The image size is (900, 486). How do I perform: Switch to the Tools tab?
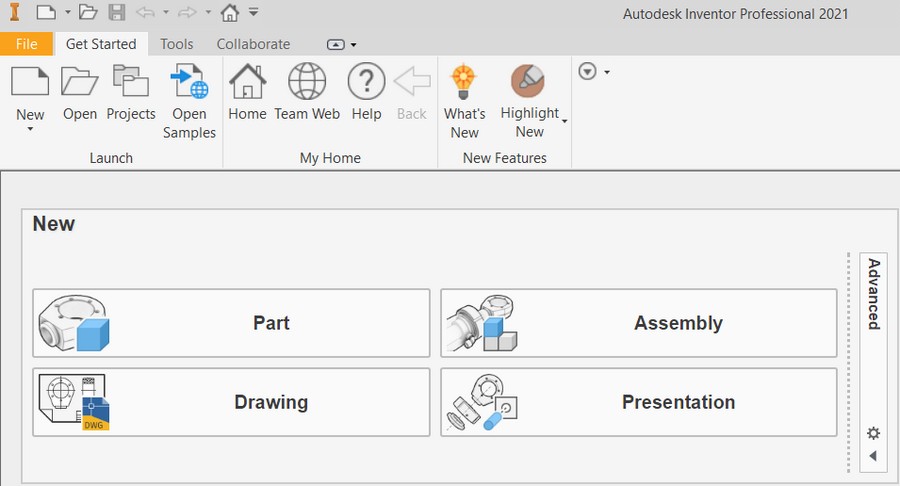(x=176, y=44)
